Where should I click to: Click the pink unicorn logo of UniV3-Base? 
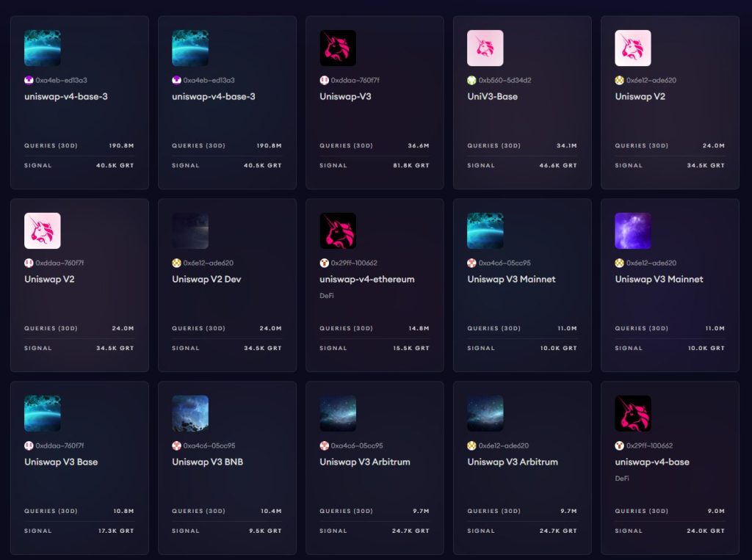pyautogui.click(x=485, y=48)
